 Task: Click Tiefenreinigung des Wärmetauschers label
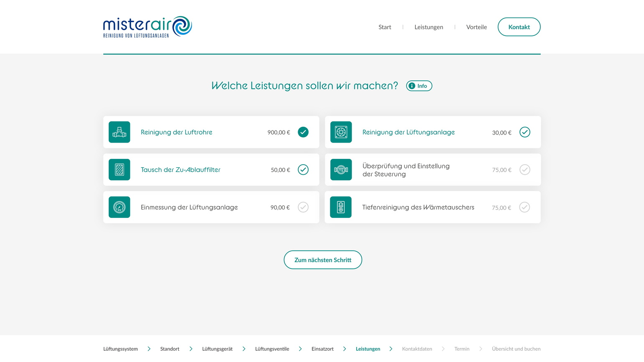tap(418, 207)
